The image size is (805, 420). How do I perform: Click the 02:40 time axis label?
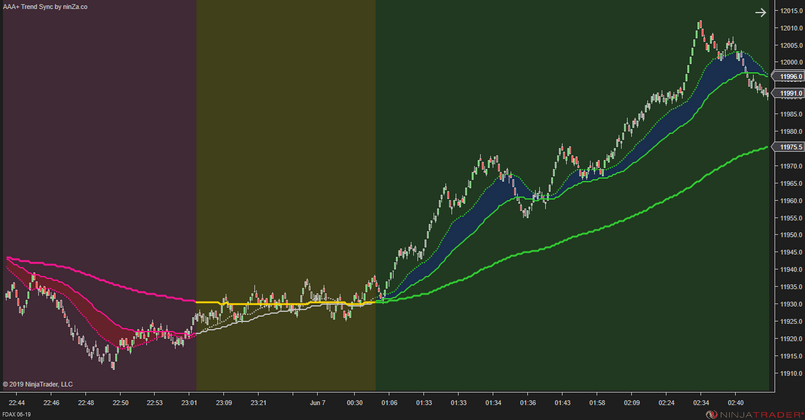735,402
